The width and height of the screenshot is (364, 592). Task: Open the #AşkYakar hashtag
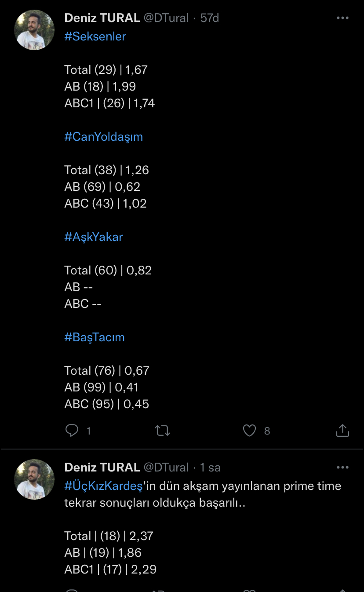pyautogui.click(x=94, y=237)
